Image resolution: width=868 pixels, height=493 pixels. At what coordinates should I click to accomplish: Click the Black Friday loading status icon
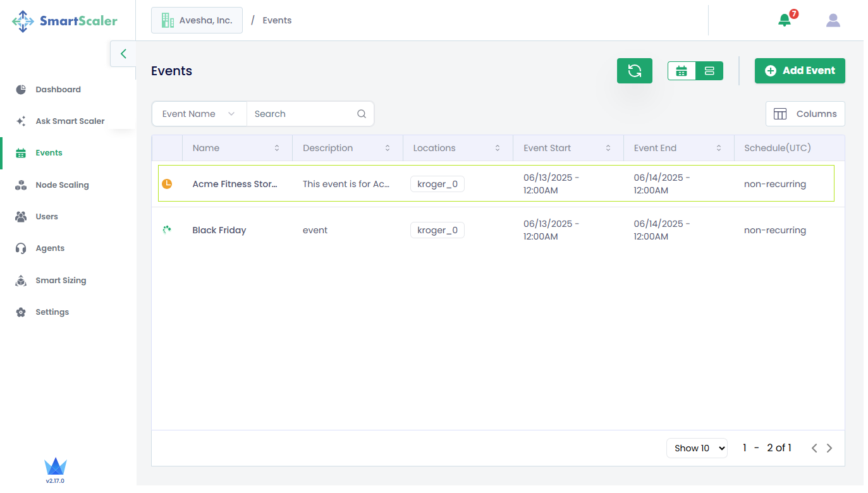tap(167, 230)
